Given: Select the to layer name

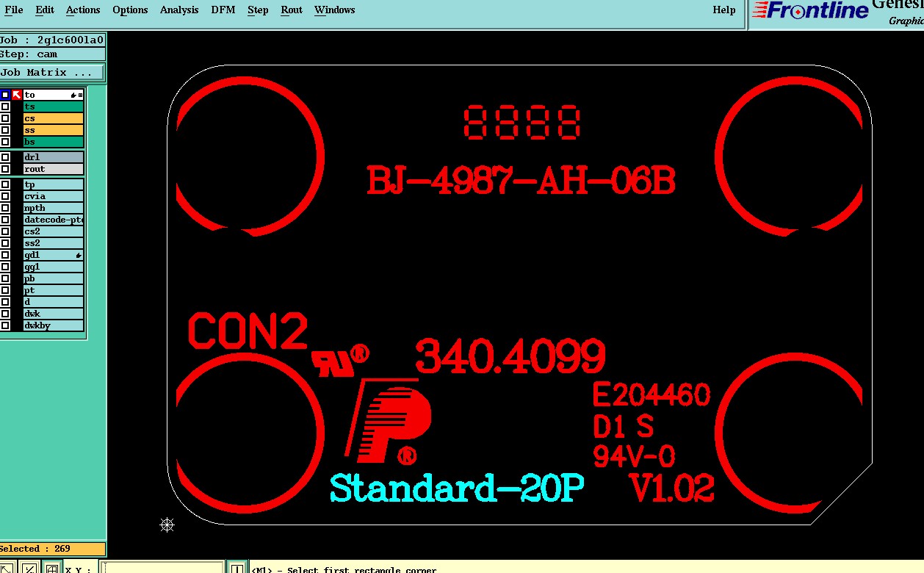Looking at the screenshot, I should 54,95.
